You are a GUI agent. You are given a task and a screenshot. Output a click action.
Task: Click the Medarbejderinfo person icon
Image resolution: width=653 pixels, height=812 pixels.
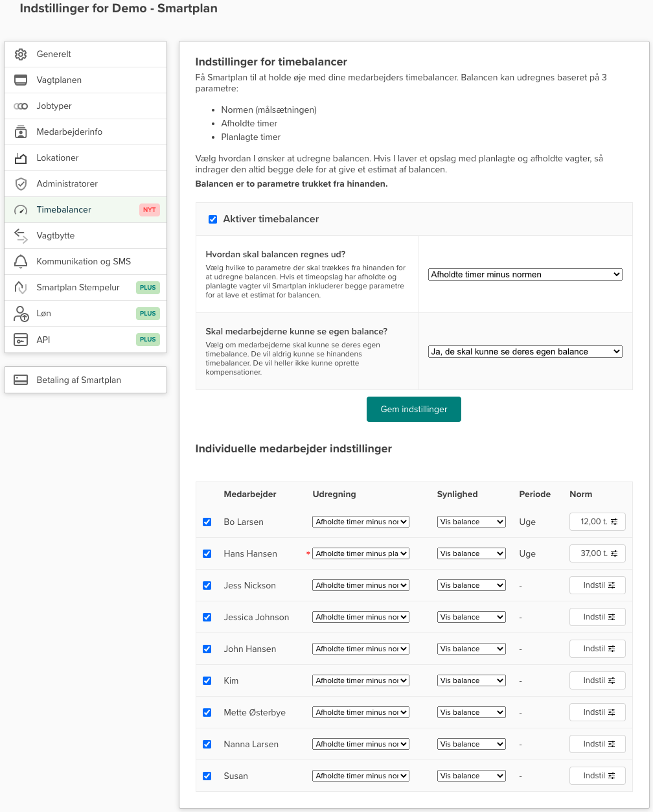[x=21, y=132]
